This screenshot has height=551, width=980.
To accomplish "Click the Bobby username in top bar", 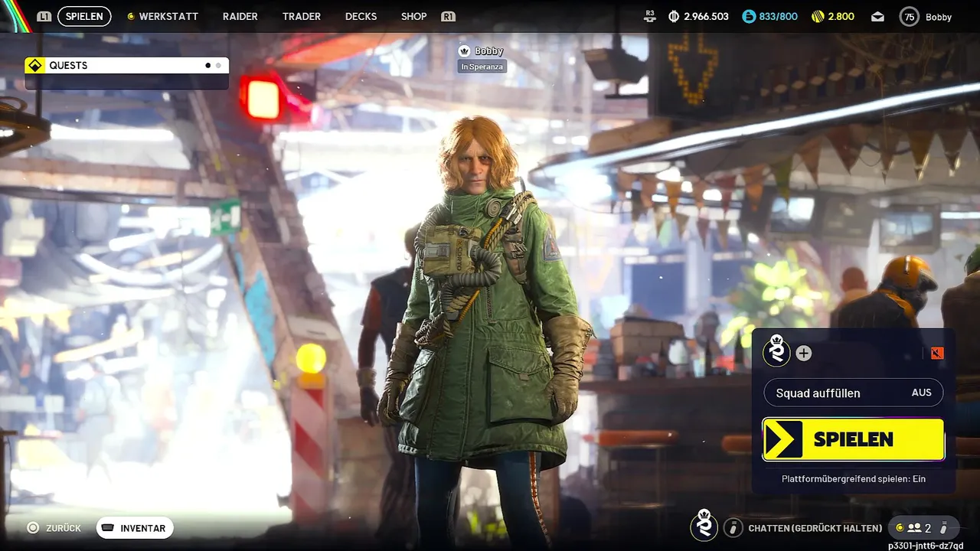I will pos(939,17).
